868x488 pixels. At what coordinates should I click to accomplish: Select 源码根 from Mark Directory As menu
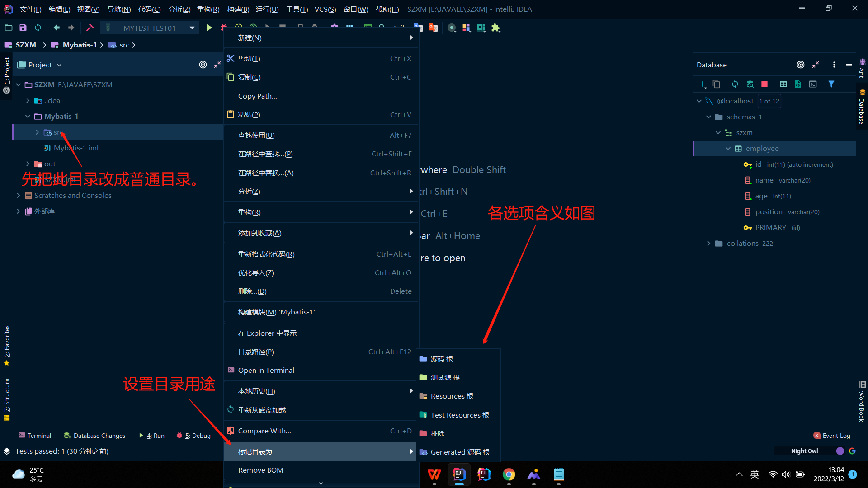click(x=441, y=358)
